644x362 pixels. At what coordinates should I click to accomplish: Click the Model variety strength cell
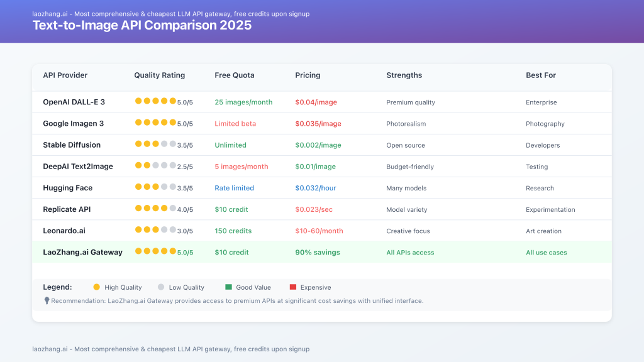(x=407, y=209)
